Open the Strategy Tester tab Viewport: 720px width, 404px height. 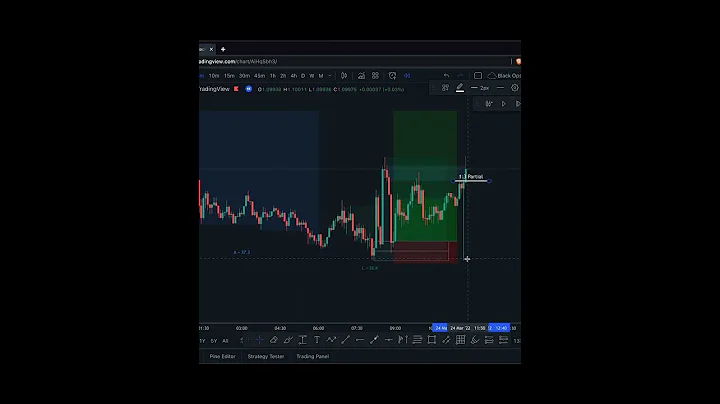pyautogui.click(x=266, y=356)
